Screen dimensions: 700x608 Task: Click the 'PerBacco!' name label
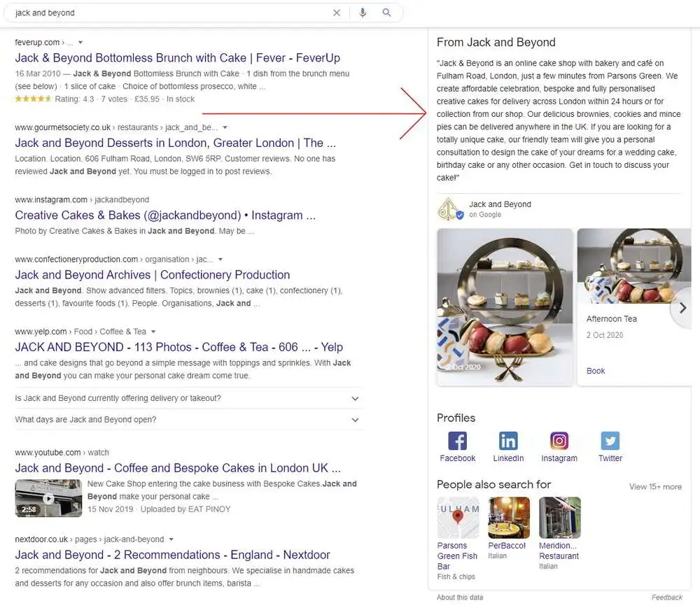coord(507,546)
